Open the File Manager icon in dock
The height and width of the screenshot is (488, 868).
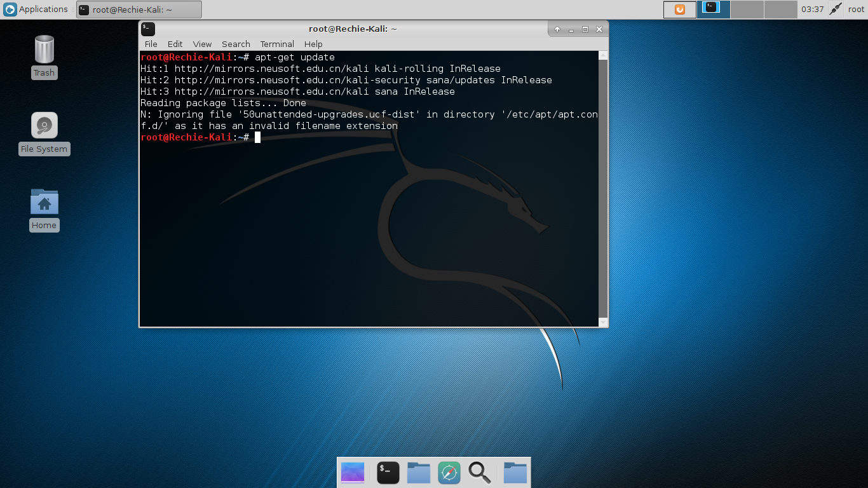[419, 473]
